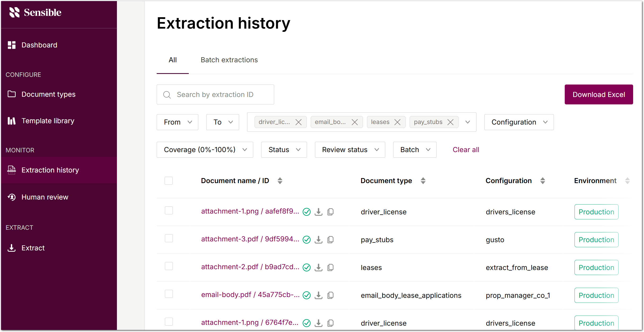The width and height of the screenshot is (644, 332).
Task: Click the Sensible logo
Action: click(x=35, y=12)
